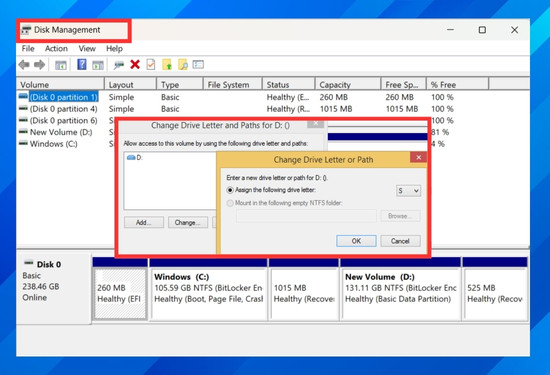Image resolution: width=550 pixels, height=375 pixels.
Task: Toggle the Show/Hide Console Tree toolbar icon
Action: coord(61,65)
